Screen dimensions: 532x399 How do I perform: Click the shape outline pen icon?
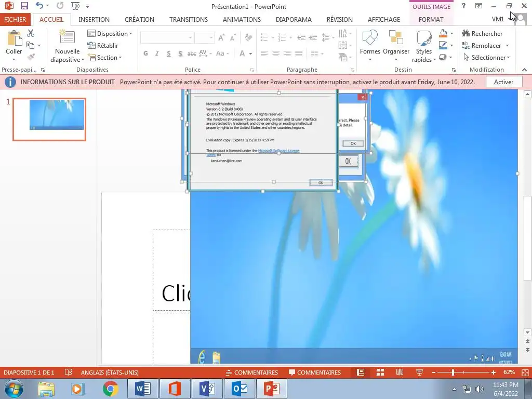443,45
